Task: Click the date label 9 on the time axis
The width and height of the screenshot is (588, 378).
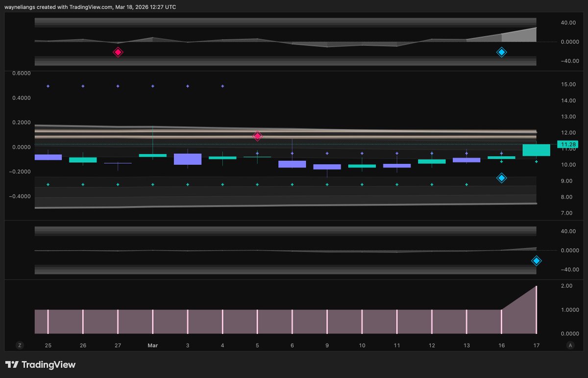Action: click(x=327, y=346)
